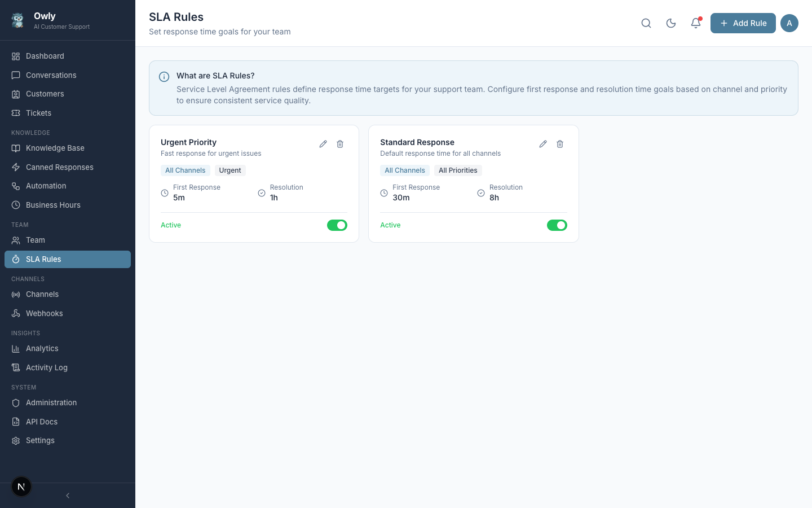This screenshot has height=508, width=812.
Task: Click the Webhooks icon in sidebar
Action: [16, 313]
